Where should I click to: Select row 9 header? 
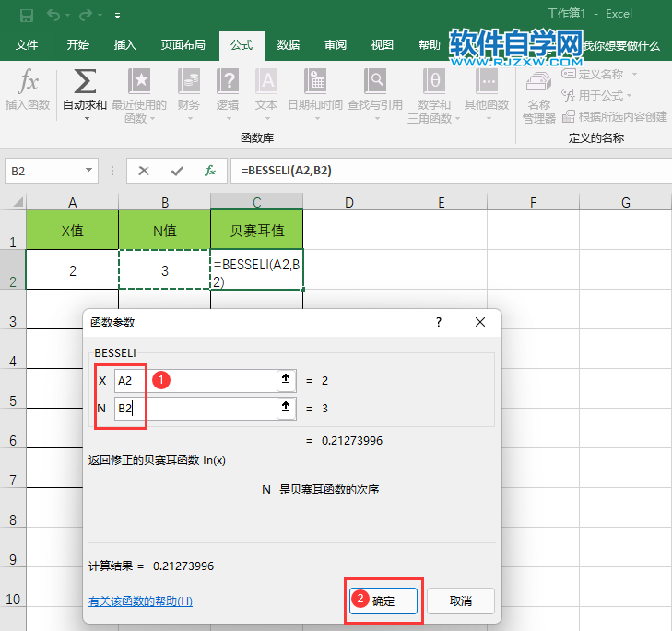point(13,547)
